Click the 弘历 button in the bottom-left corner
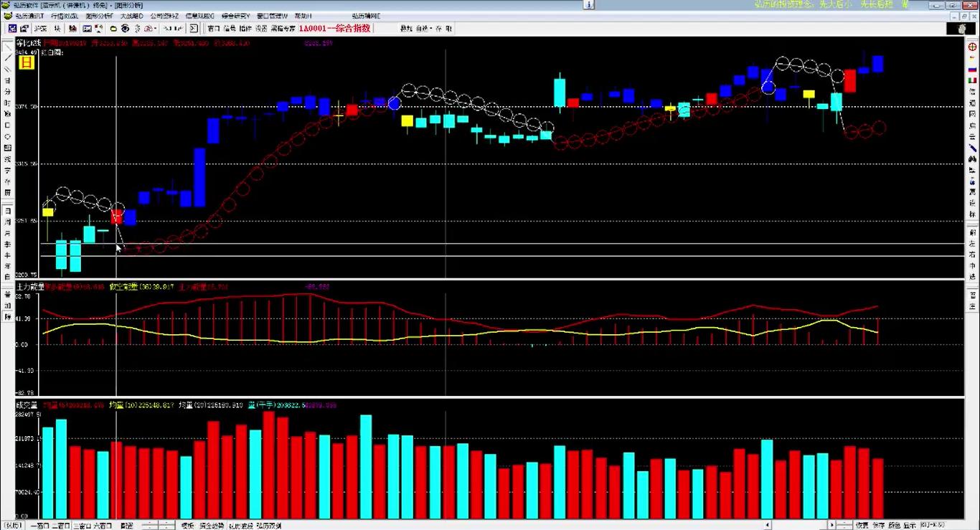 point(14,526)
